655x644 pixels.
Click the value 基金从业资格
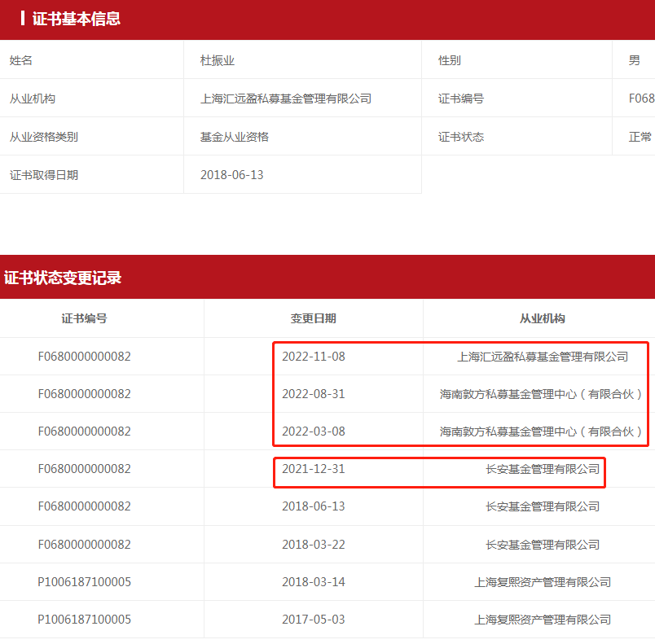pyautogui.click(x=235, y=137)
